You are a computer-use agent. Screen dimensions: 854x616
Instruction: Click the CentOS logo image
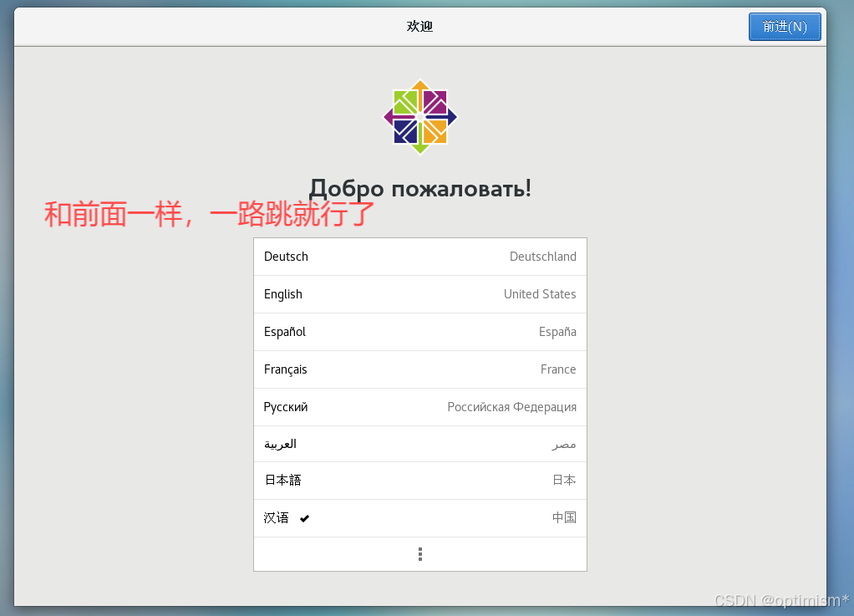pos(420,117)
